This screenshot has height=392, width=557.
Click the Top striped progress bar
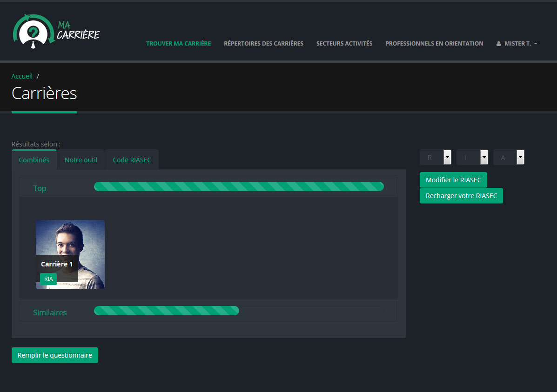click(x=239, y=186)
